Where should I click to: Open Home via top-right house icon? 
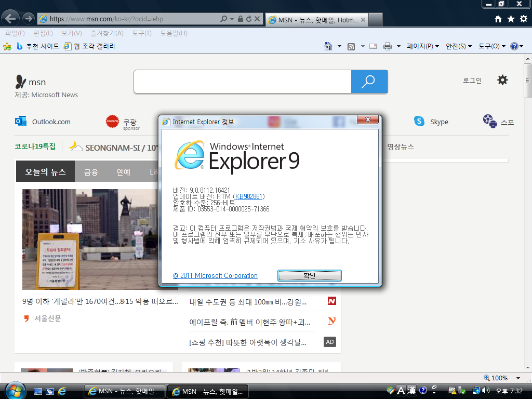tap(498, 19)
